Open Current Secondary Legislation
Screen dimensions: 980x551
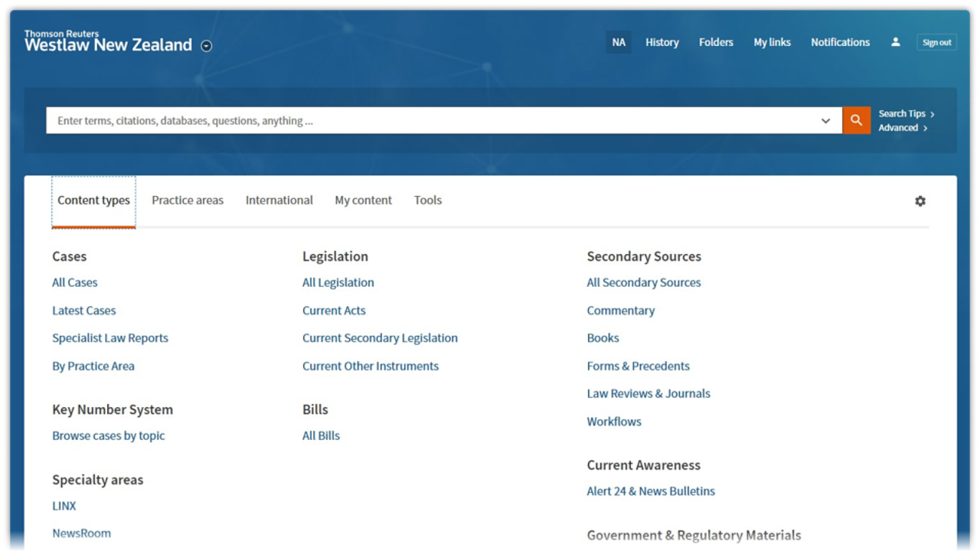click(380, 338)
